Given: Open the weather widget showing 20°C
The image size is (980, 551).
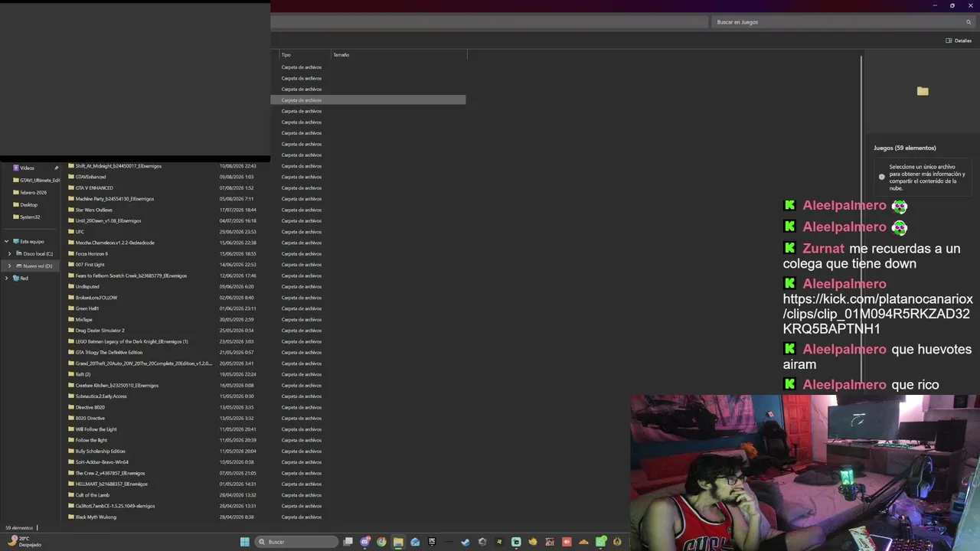Looking at the screenshot, I should point(24,542).
